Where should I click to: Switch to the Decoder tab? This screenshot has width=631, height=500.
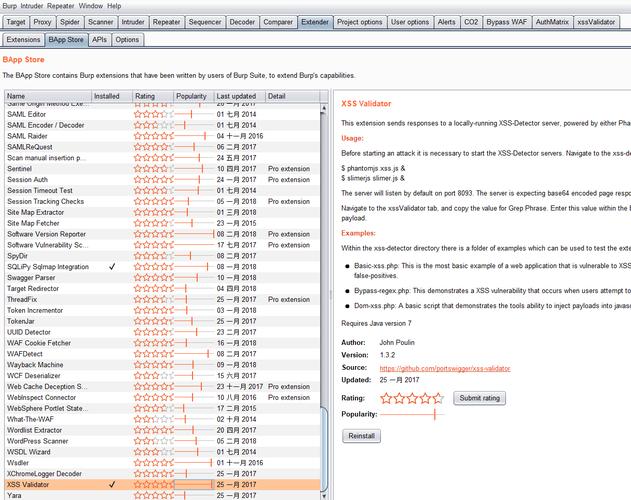(x=242, y=22)
